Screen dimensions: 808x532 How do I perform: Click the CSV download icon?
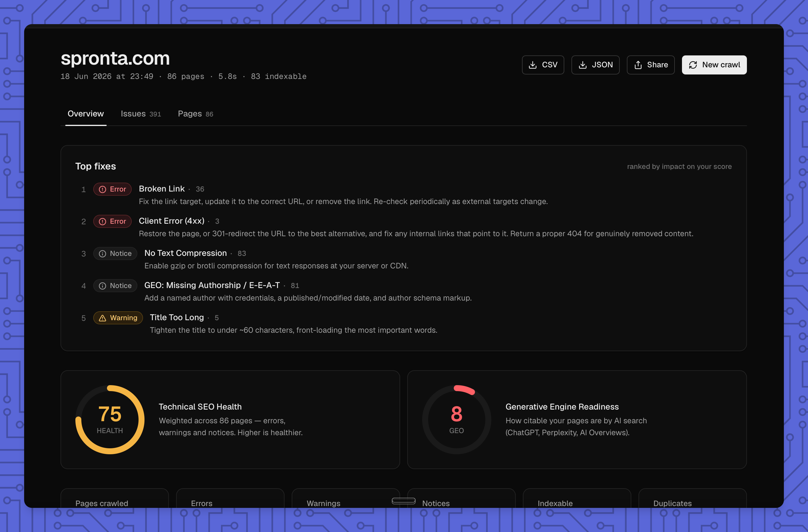(x=533, y=65)
